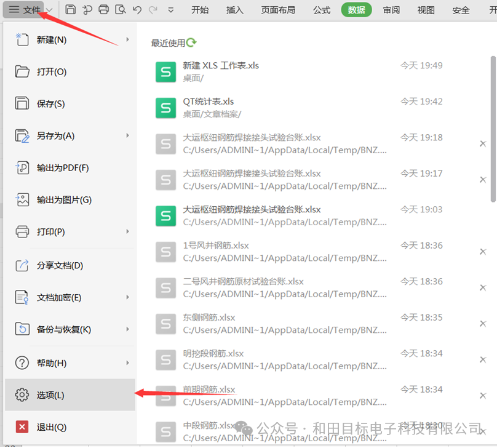This screenshot has width=497, height=448.
Task: Switch to the 开始 tab
Action: pos(200,10)
